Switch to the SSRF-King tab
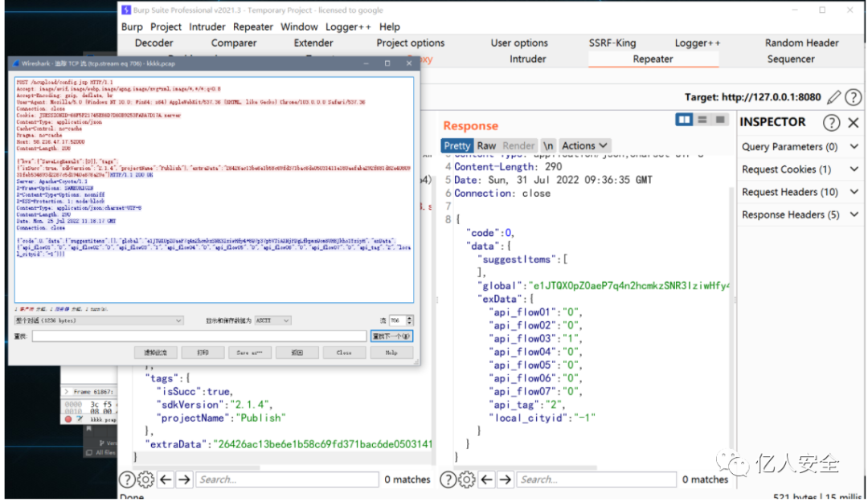The height and width of the screenshot is (502, 868). [x=612, y=43]
